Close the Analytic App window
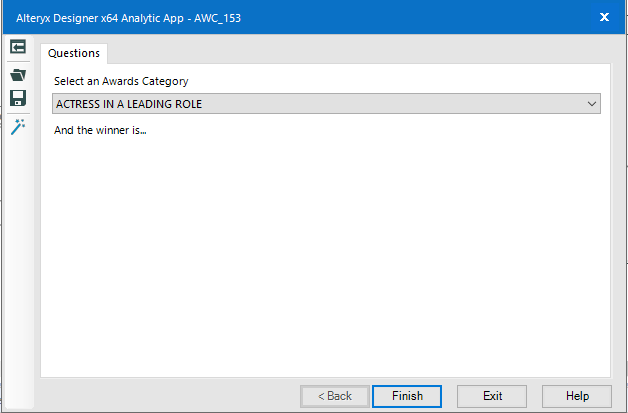This screenshot has width=628, height=413. point(604,17)
